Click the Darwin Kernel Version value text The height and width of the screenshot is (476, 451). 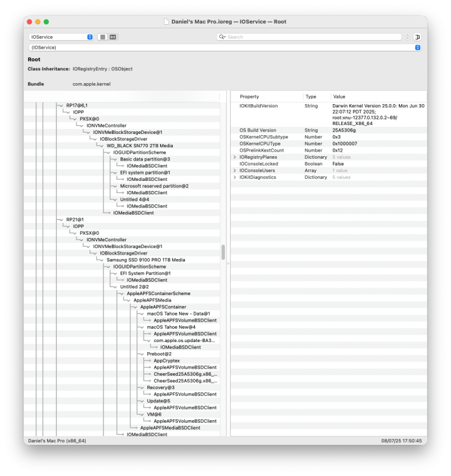click(x=378, y=114)
